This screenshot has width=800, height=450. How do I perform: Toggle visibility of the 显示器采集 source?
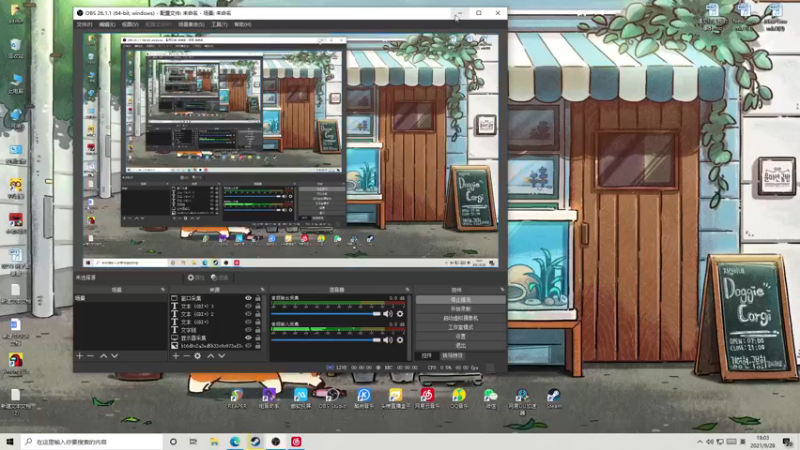click(248, 338)
